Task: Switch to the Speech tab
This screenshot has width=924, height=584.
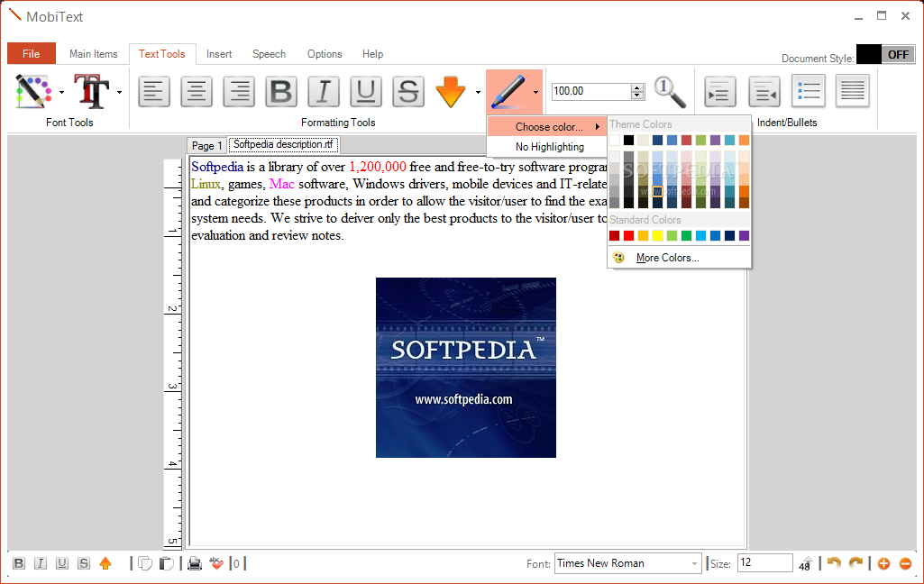Action: (269, 54)
